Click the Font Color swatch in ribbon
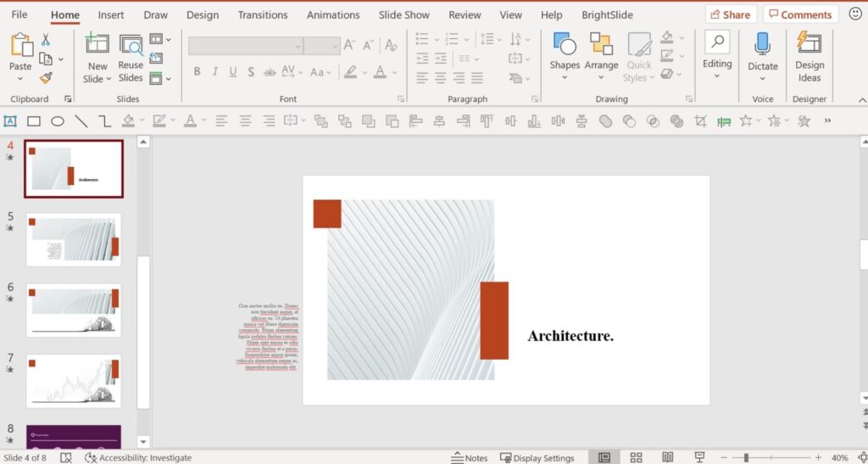 tap(380, 71)
